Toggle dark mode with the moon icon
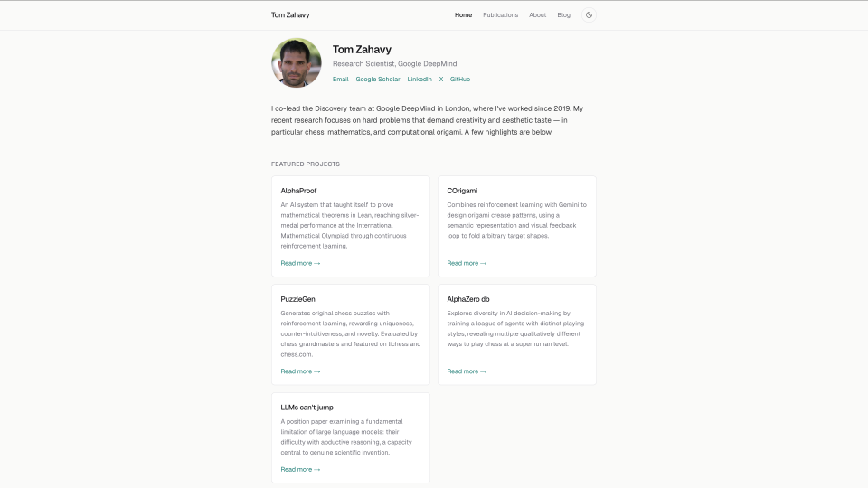The width and height of the screenshot is (868, 488). 589,15
